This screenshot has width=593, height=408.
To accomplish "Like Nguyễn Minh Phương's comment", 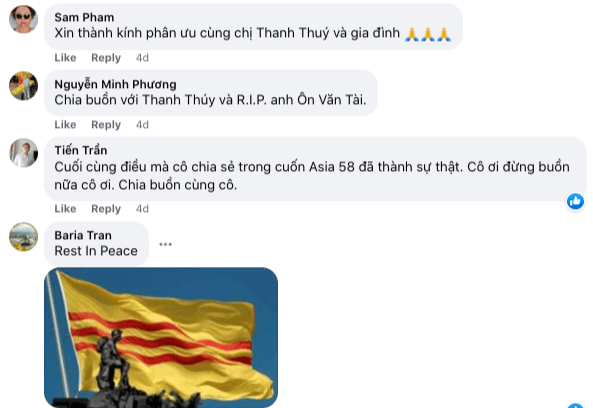I will (x=65, y=125).
